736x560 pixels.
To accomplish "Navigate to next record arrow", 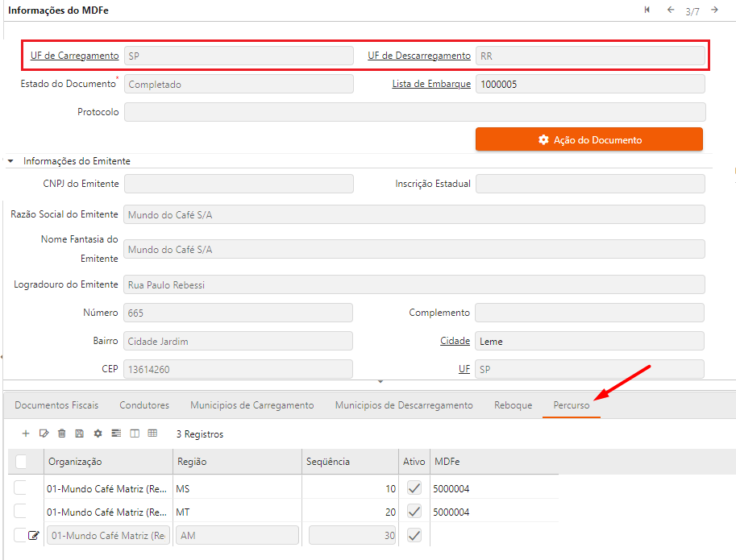I will point(714,10).
